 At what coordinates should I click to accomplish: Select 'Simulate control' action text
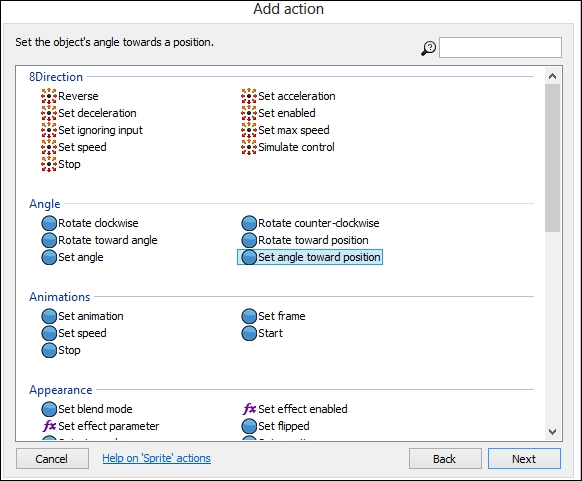tap(296, 147)
